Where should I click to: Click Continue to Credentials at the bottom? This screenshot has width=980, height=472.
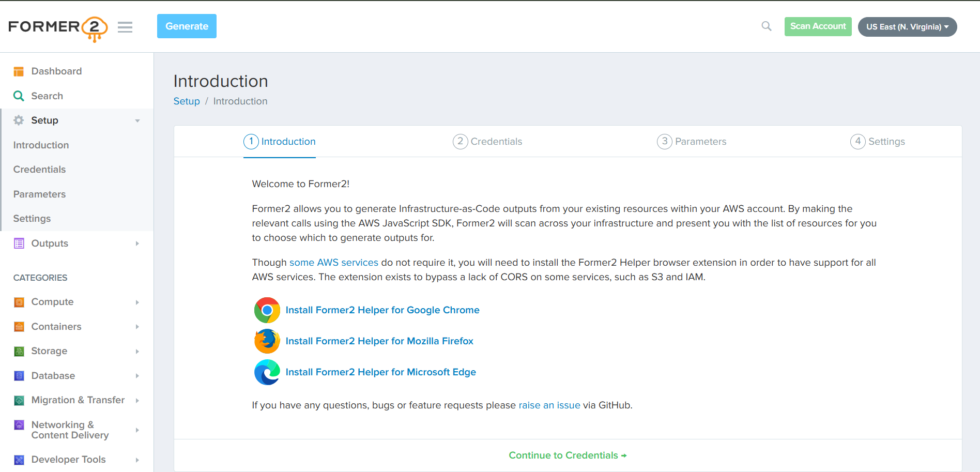pyautogui.click(x=567, y=455)
